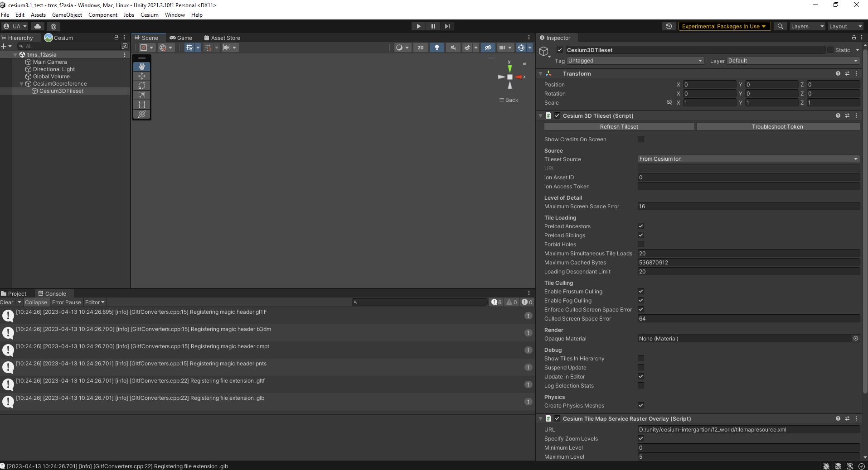Open the Layers dropdown in top toolbar
The image size is (868, 470).
(807, 26)
